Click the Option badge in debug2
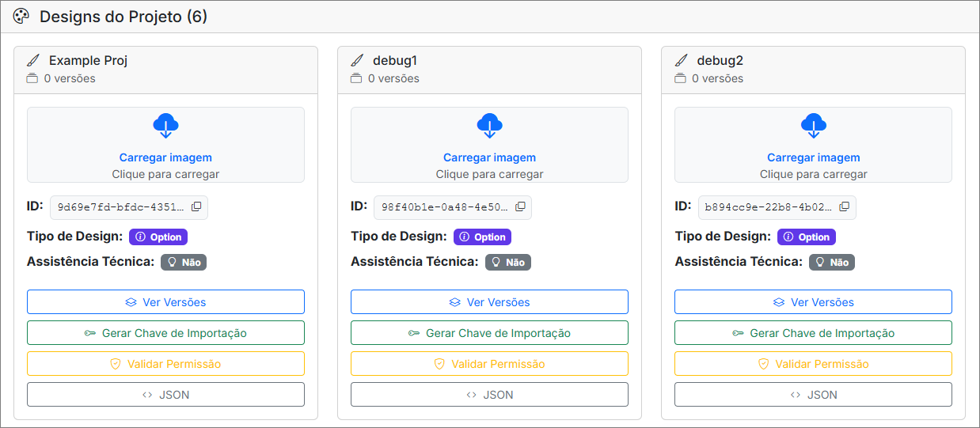The height and width of the screenshot is (428, 980). coord(807,237)
